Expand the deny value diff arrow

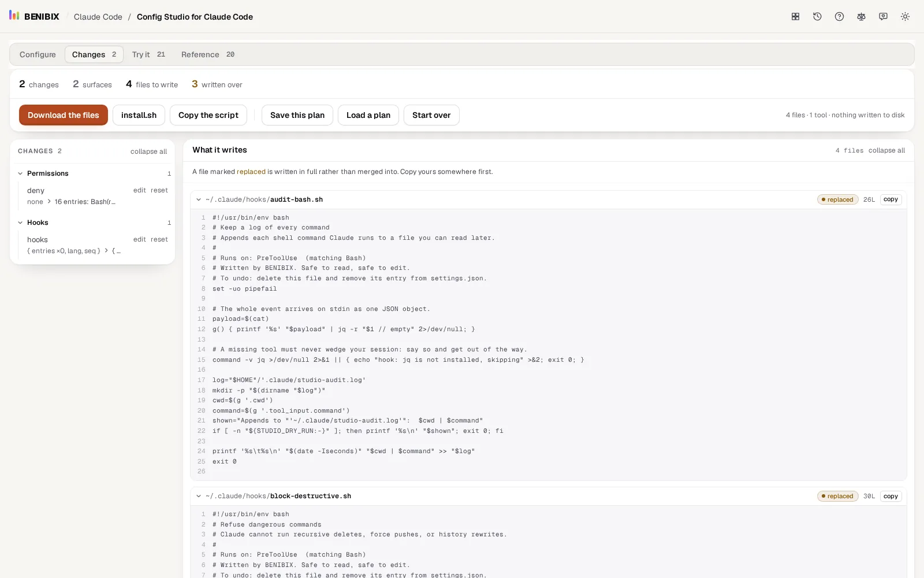[49, 202]
